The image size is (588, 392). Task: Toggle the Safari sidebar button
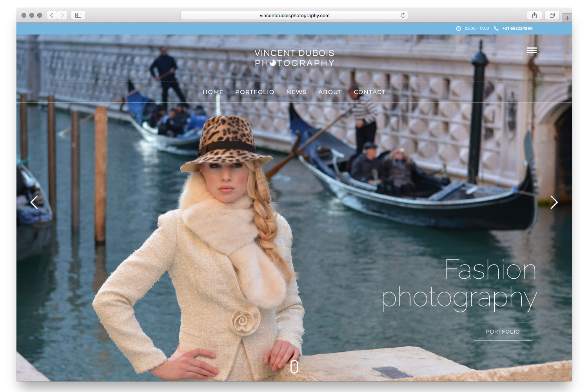pos(78,15)
